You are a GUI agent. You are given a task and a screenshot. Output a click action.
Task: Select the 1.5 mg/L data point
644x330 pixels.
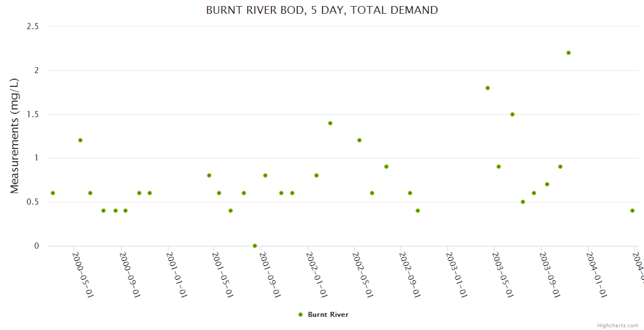click(512, 114)
